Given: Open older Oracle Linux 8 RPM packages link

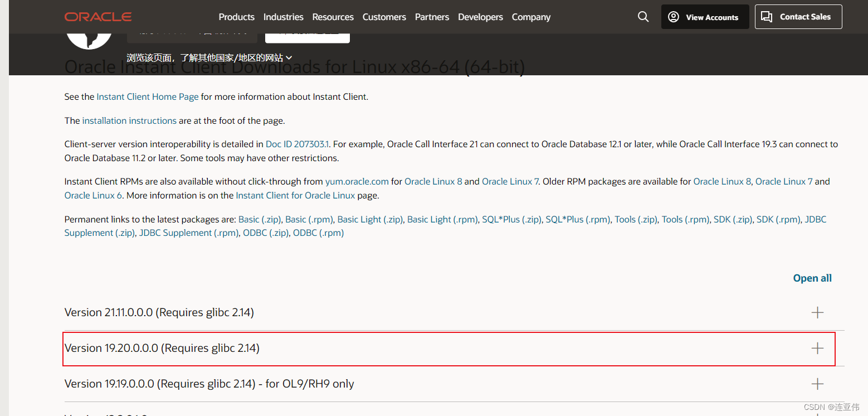Looking at the screenshot, I should 722,181.
